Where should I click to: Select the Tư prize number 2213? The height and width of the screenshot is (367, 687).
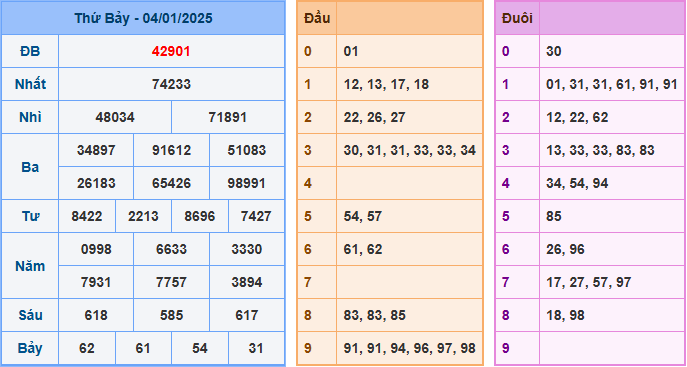(143, 216)
